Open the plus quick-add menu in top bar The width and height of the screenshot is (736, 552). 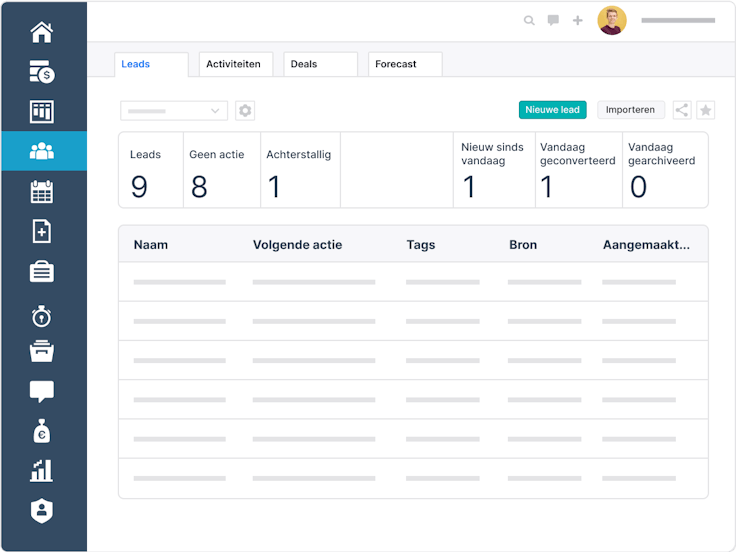(x=577, y=20)
